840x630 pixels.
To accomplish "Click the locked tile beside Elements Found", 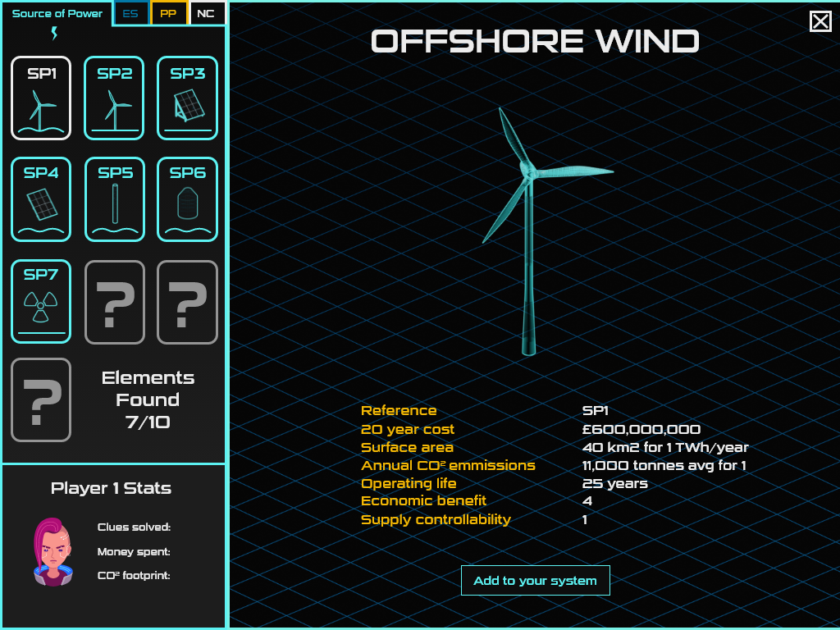I will click(41, 400).
